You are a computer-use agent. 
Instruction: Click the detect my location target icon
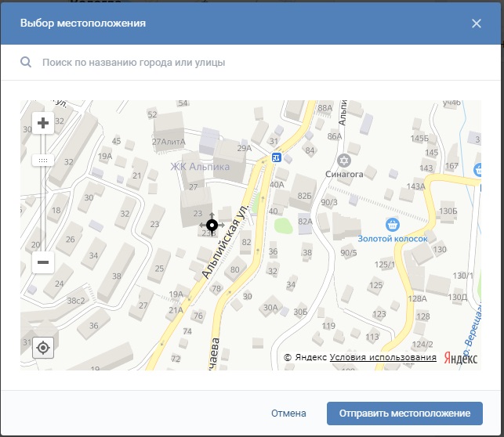click(43, 348)
